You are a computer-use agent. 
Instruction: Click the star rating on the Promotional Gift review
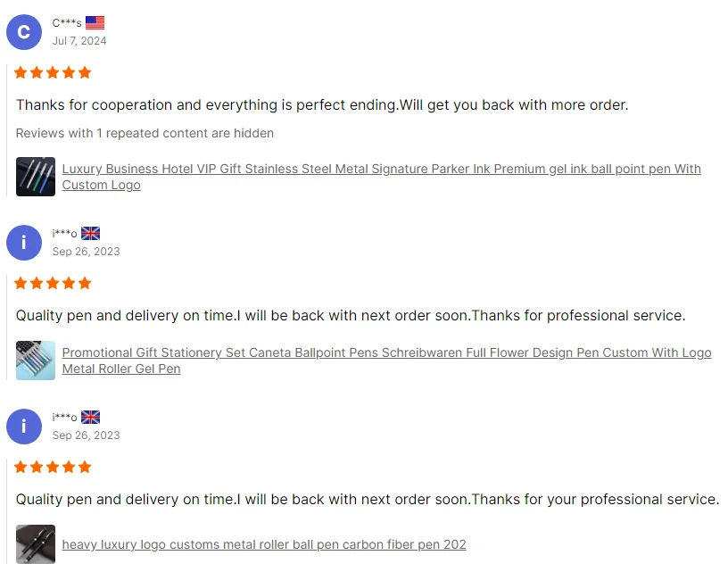point(53,283)
